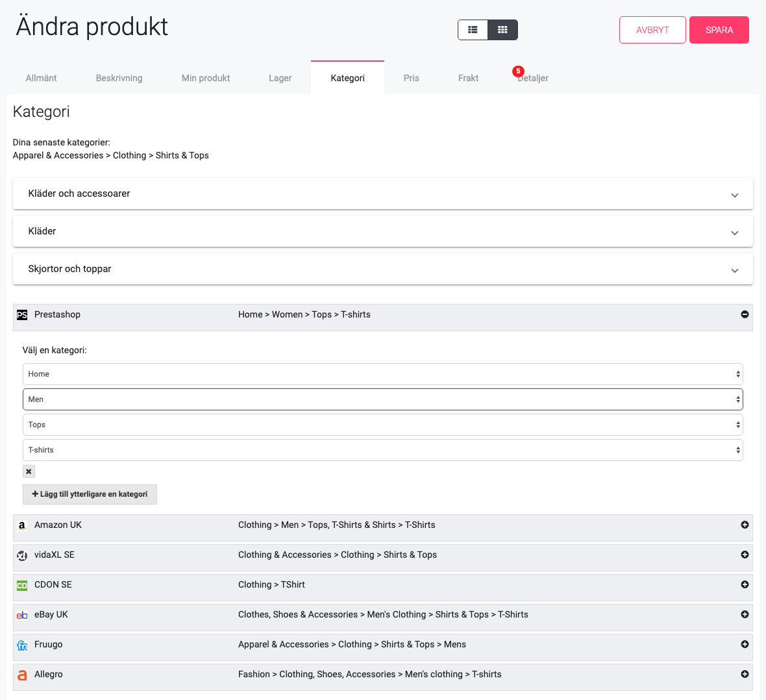766x700 pixels.
Task: Click the Amazon UK channel name
Action: point(58,525)
